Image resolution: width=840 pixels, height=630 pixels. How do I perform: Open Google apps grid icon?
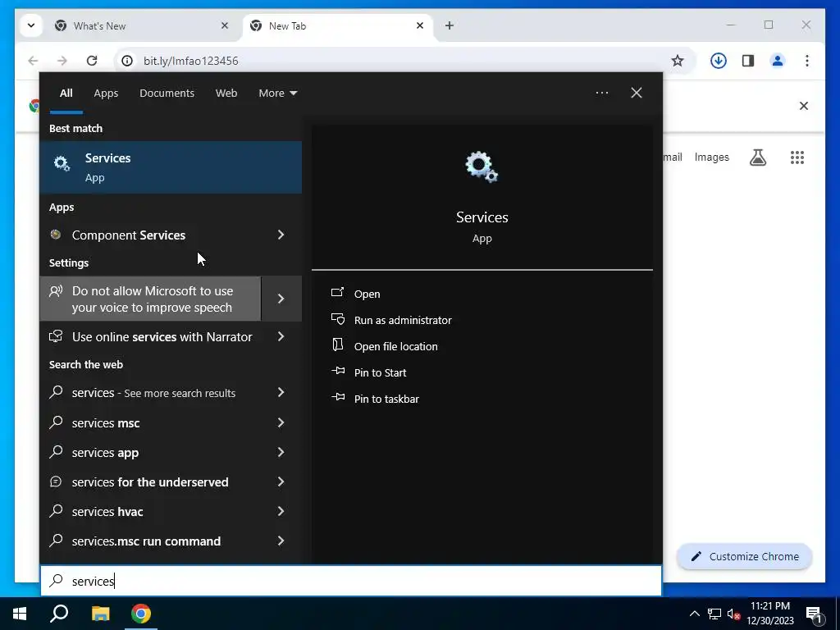point(797,157)
